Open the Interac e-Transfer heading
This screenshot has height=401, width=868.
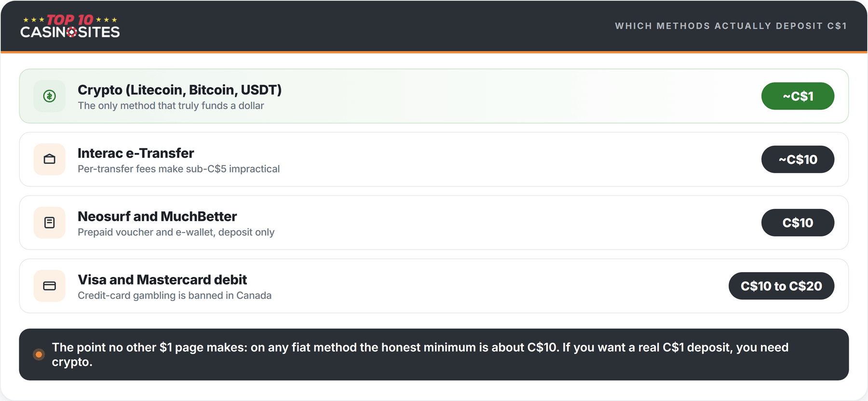(136, 153)
